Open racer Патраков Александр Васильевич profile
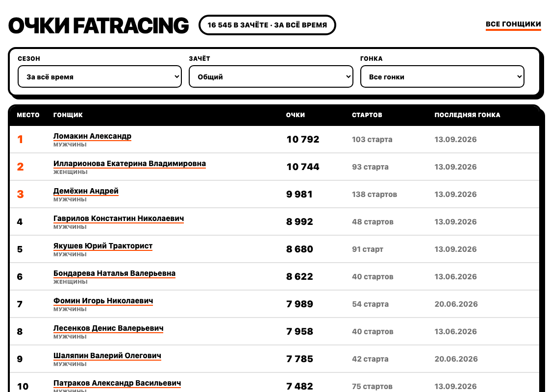 117,383
